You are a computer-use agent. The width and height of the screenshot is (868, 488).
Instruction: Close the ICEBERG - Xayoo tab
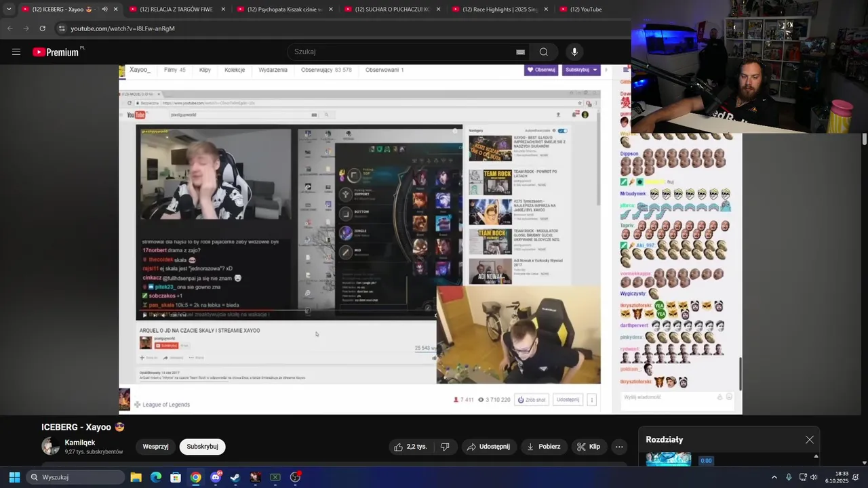point(116,9)
